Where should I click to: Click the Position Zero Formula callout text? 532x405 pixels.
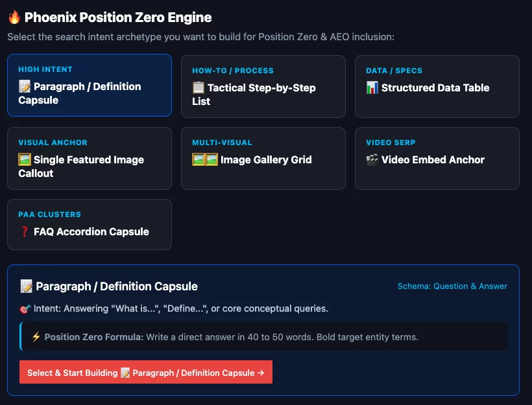[x=232, y=337]
